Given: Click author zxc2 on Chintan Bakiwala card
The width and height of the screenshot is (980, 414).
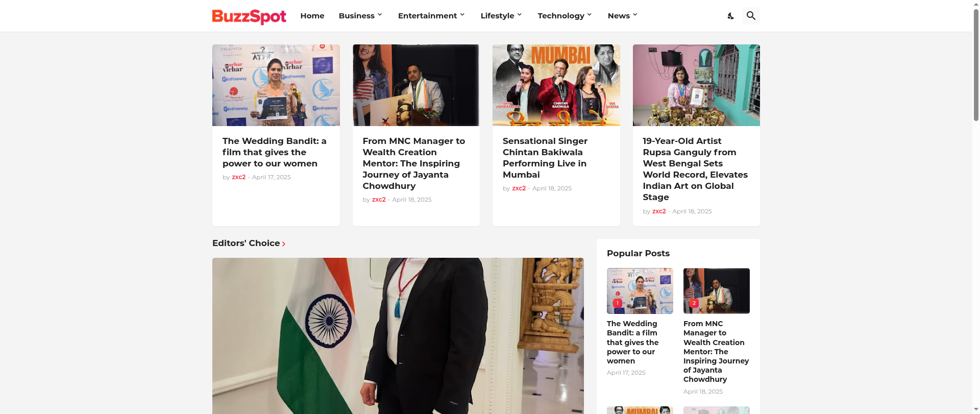Looking at the screenshot, I should 519,188.
